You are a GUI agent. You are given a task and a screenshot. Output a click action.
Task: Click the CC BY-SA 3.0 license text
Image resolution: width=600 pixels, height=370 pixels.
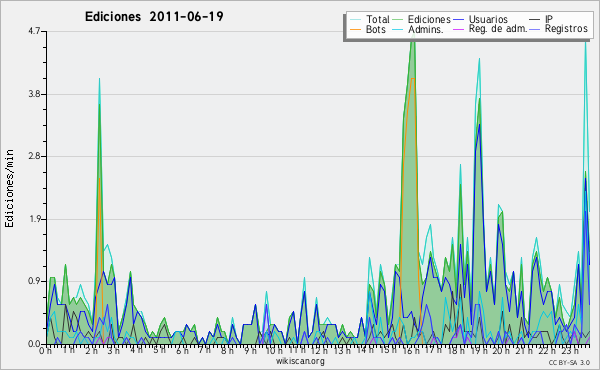pyautogui.click(x=569, y=363)
